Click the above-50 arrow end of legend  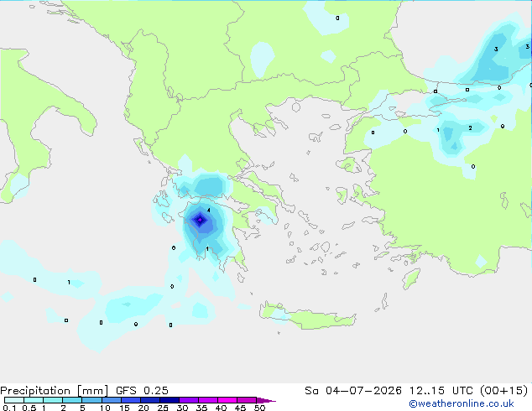coord(266,400)
